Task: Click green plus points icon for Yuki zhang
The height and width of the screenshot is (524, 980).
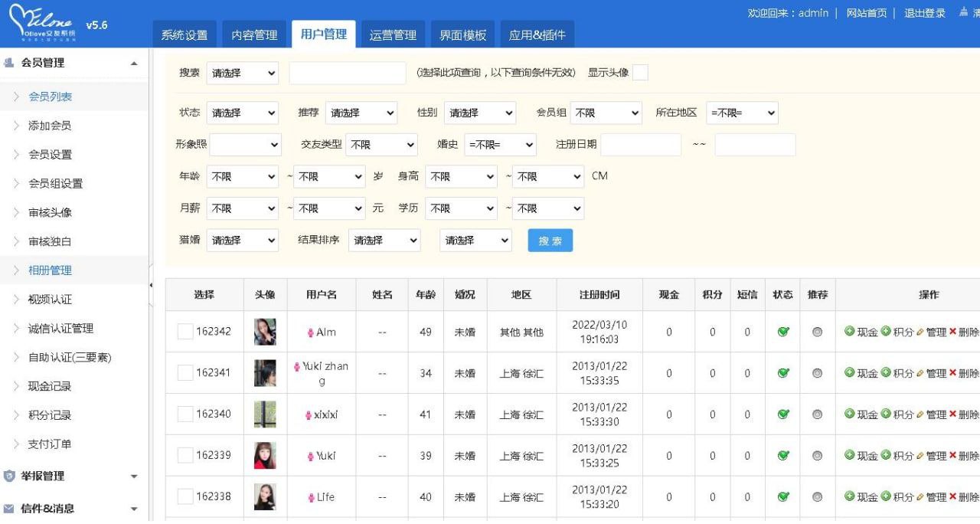Action: pyautogui.click(x=886, y=373)
